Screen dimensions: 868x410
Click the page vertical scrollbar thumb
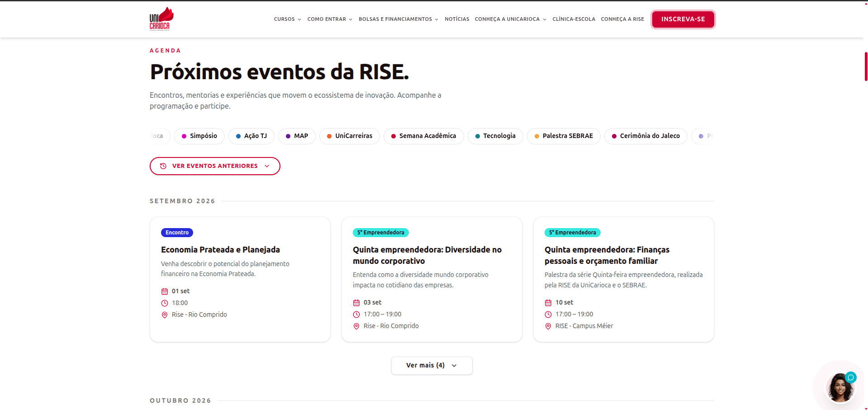866,67
